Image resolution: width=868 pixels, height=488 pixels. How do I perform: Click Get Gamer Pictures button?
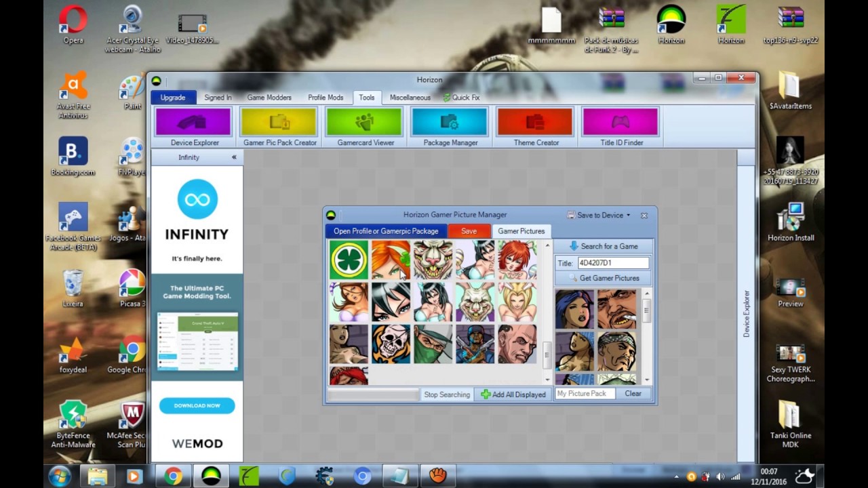[x=603, y=278]
